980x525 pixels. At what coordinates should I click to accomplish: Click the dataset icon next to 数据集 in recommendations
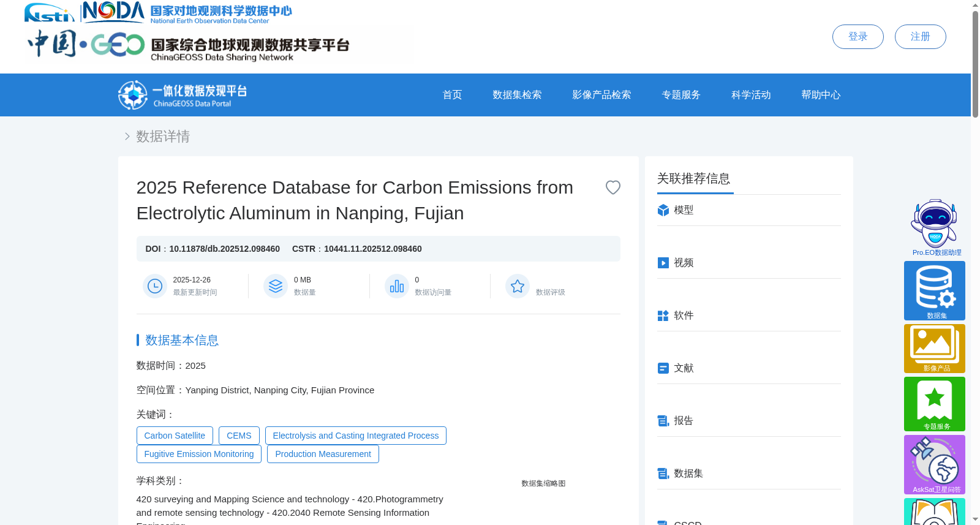coord(663,474)
